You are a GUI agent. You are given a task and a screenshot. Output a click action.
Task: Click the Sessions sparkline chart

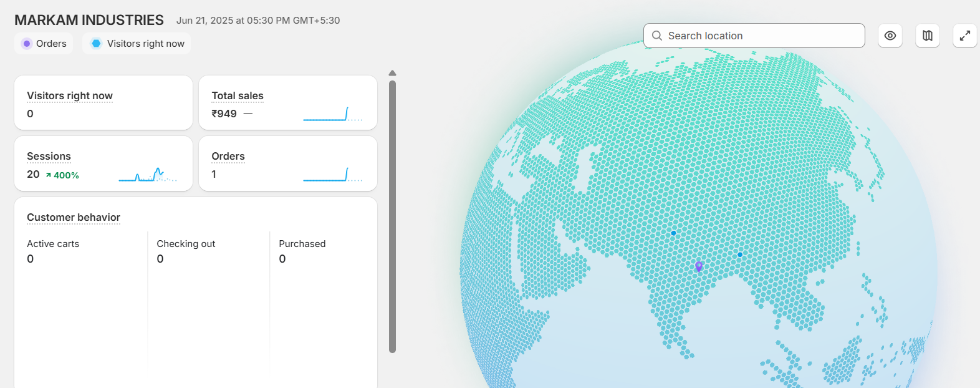pyautogui.click(x=148, y=175)
